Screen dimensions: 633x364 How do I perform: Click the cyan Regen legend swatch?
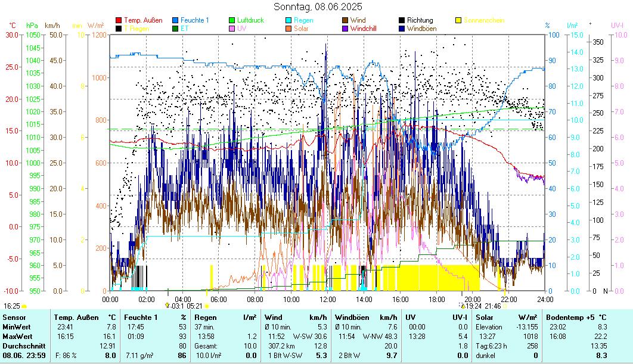click(x=289, y=20)
